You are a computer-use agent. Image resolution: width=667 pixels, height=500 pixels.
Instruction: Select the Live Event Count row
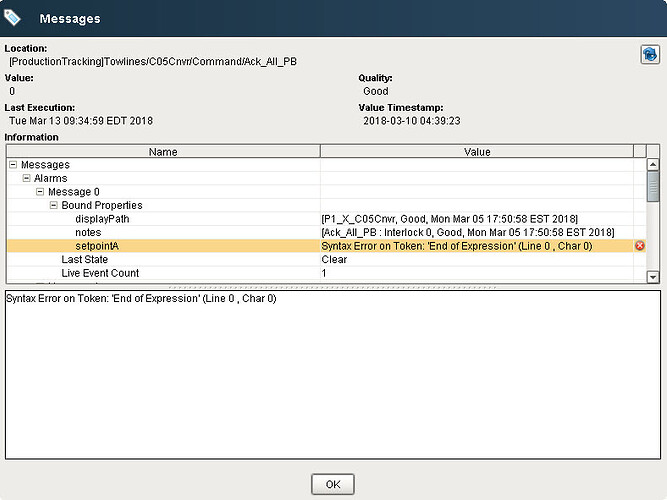[326, 273]
